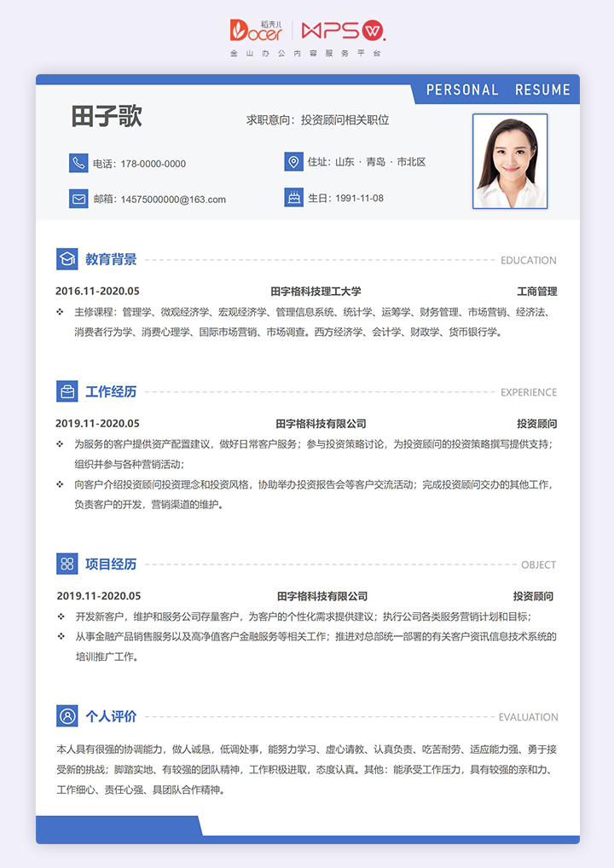Screen dimensions: 614x868
Task: Click the briefcase icon for 工作经历
Action: [x=67, y=391]
